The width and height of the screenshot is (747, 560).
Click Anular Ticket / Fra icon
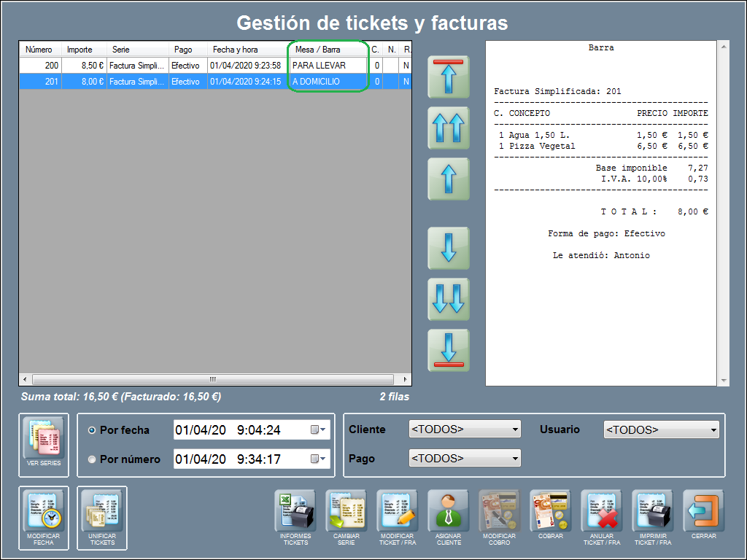click(x=602, y=511)
